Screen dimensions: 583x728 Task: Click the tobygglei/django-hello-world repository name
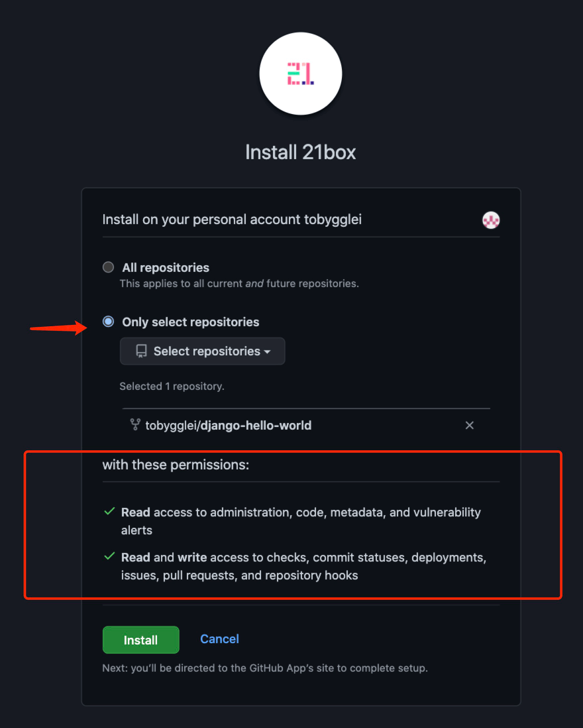228,426
